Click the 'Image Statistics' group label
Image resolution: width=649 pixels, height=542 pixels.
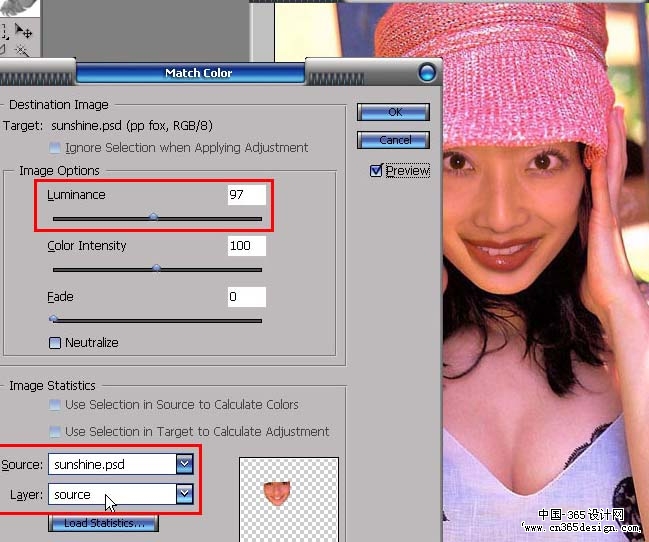coord(52,385)
